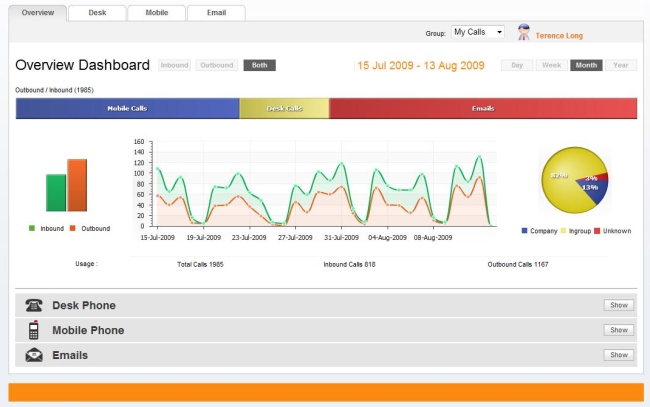This screenshot has width=650, height=407.
Task: Click the 08-Aug-2009 axis label
Action: point(433,237)
